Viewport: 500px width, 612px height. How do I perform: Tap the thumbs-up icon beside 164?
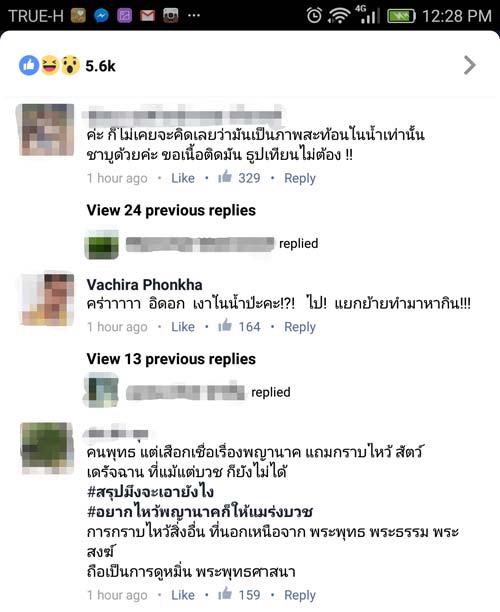pyautogui.click(x=225, y=326)
